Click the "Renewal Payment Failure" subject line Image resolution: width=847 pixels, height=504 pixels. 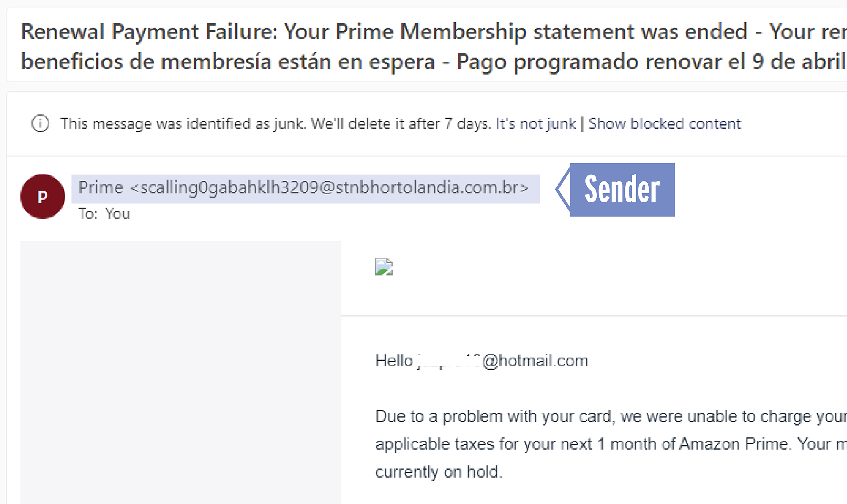(x=149, y=32)
